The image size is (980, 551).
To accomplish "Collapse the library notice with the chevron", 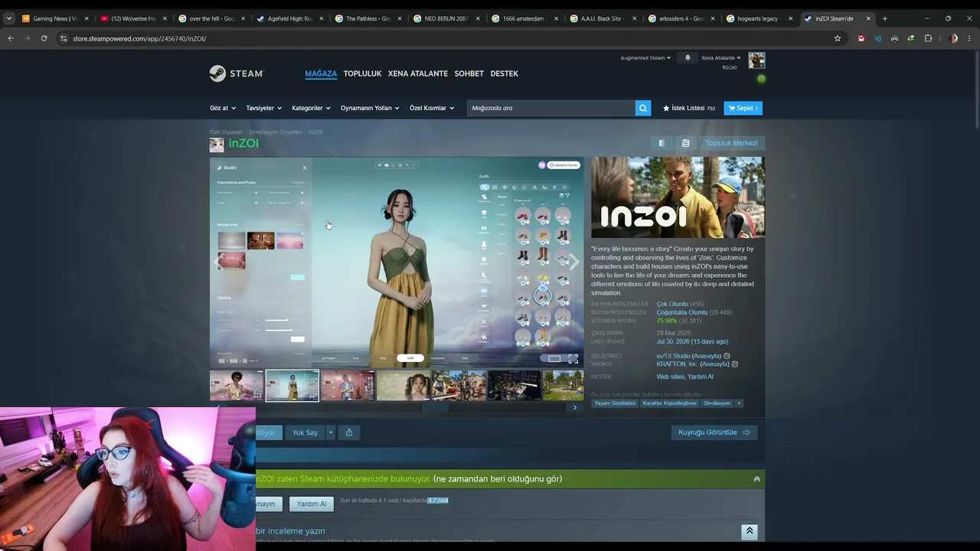I will 756,479.
